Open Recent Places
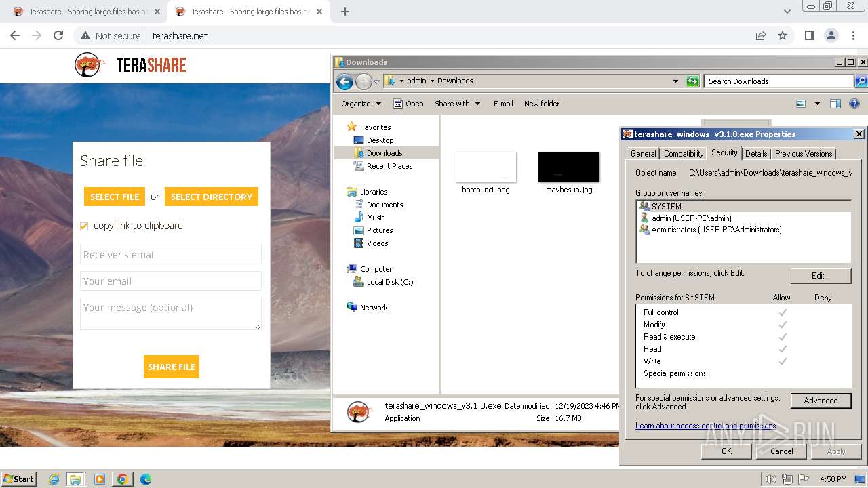Image resolution: width=868 pixels, height=488 pixels. (x=389, y=166)
